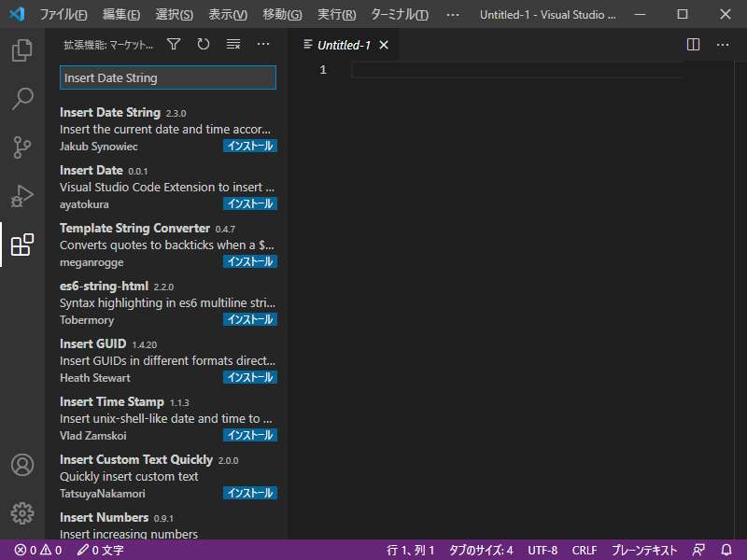The width and height of the screenshot is (747, 560).
Task: Click the VS Code logo icon
Action: pos(17,14)
